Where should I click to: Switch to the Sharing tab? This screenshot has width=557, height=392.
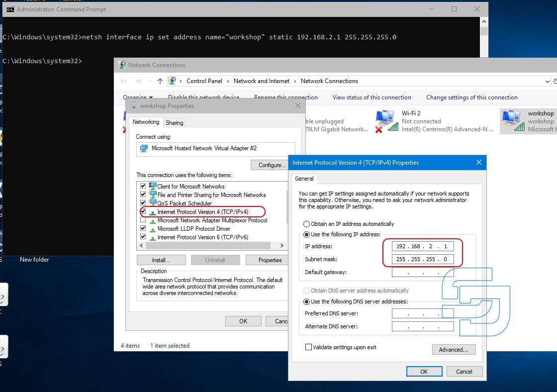pos(174,122)
